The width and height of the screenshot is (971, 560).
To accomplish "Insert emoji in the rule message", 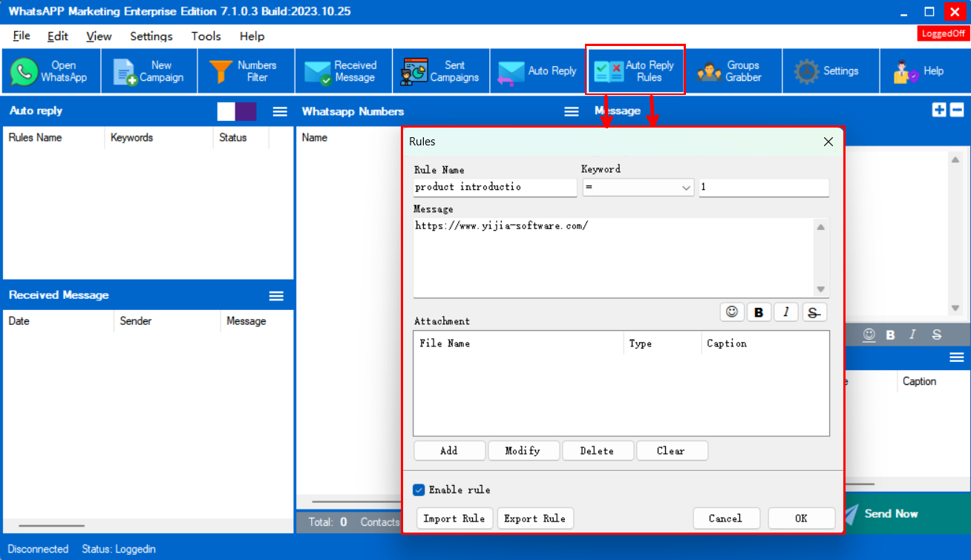I will [732, 312].
